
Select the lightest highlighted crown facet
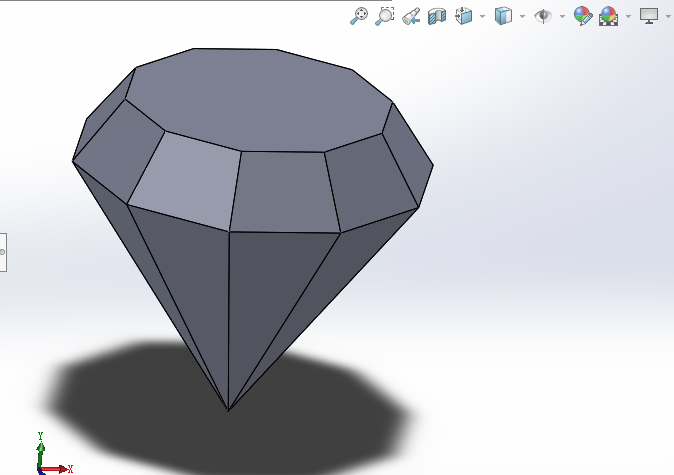coord(185,181)
